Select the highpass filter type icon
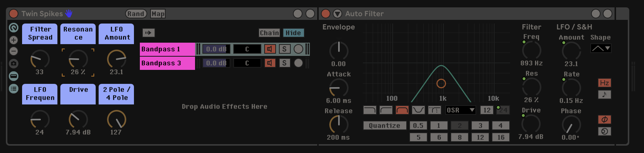 [x=386, y=110]
